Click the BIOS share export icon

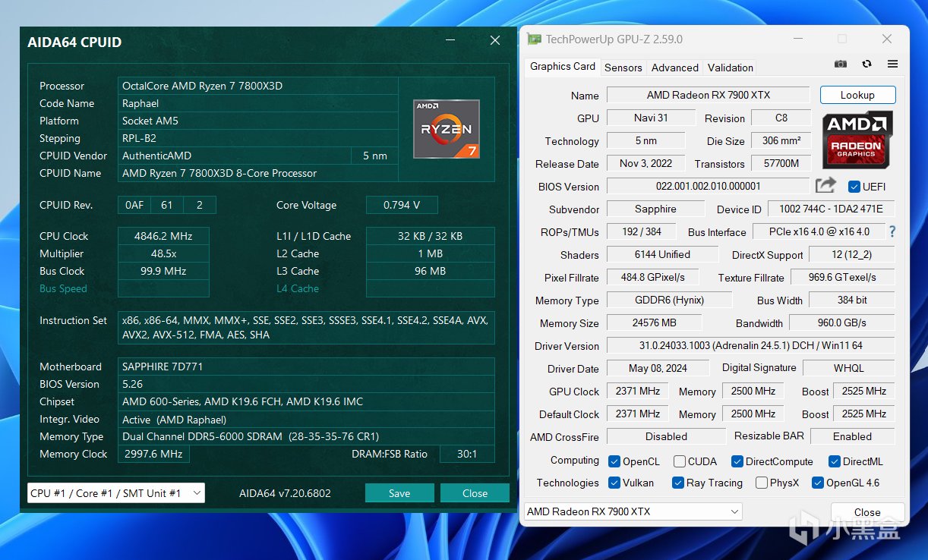point(825,185)
